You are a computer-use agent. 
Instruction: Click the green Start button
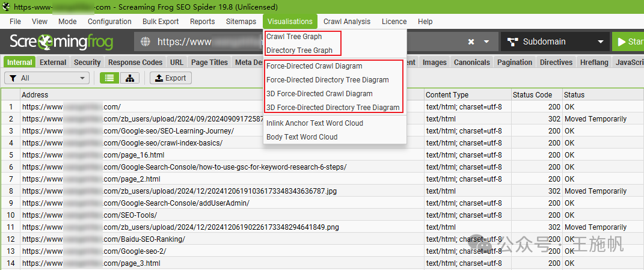[x=628, y=42]
